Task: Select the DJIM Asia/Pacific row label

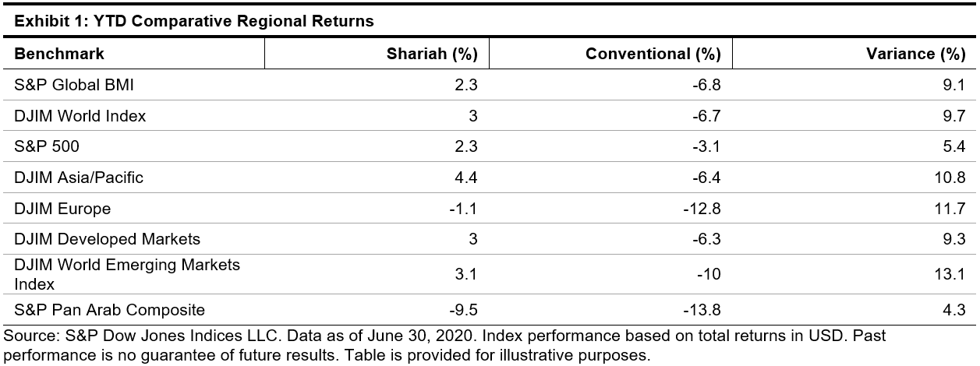Action: coord(79,178)
